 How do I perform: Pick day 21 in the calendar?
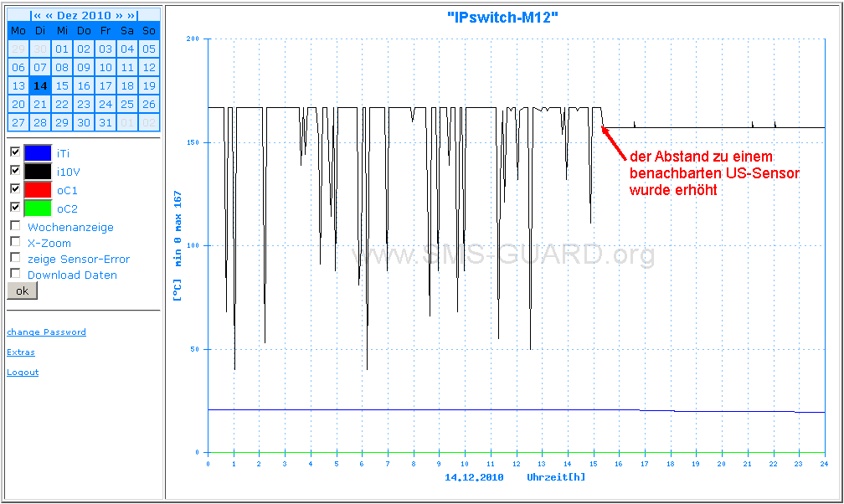pyautogui.click(x=40, y=104)
